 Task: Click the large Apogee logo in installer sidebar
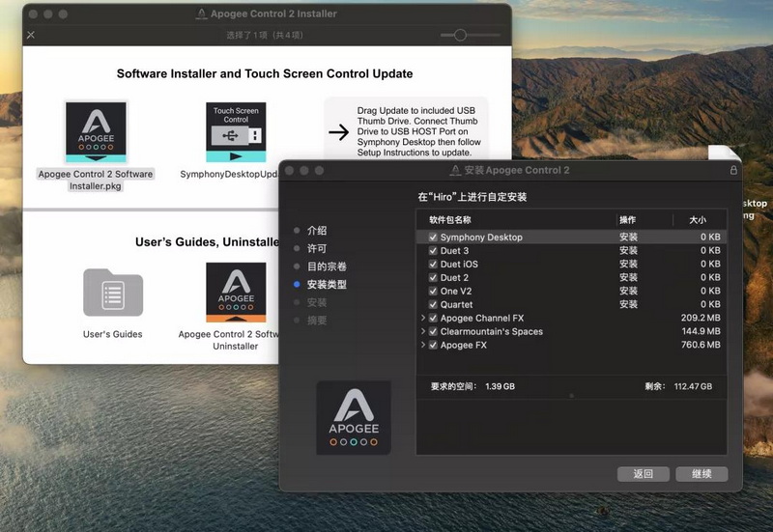coord(354,418)
